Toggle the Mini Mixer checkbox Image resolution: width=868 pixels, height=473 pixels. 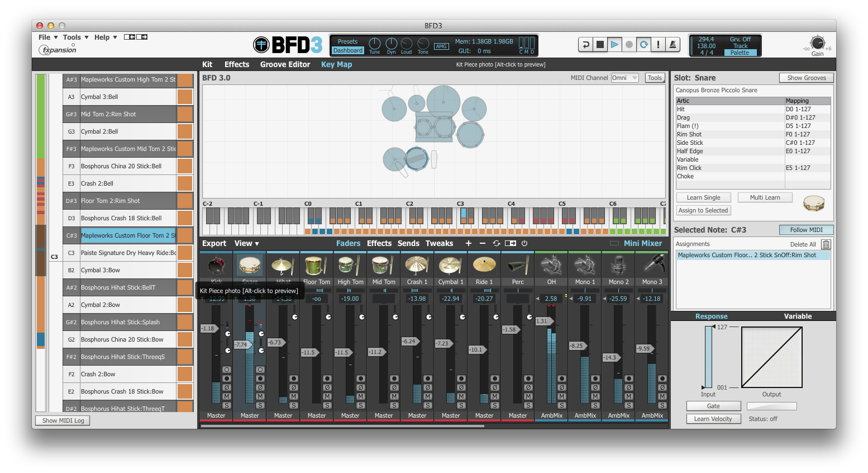click(x=614, y=243)
